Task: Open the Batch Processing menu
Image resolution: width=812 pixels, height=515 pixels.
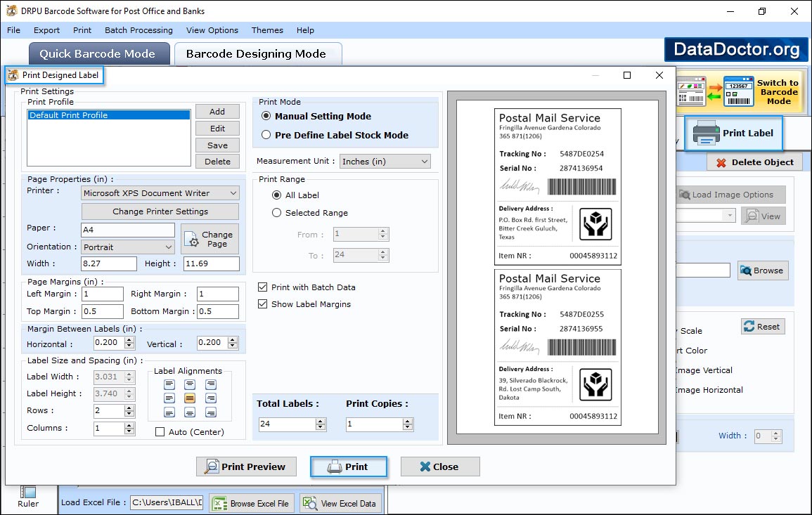Action: point(138,30)
